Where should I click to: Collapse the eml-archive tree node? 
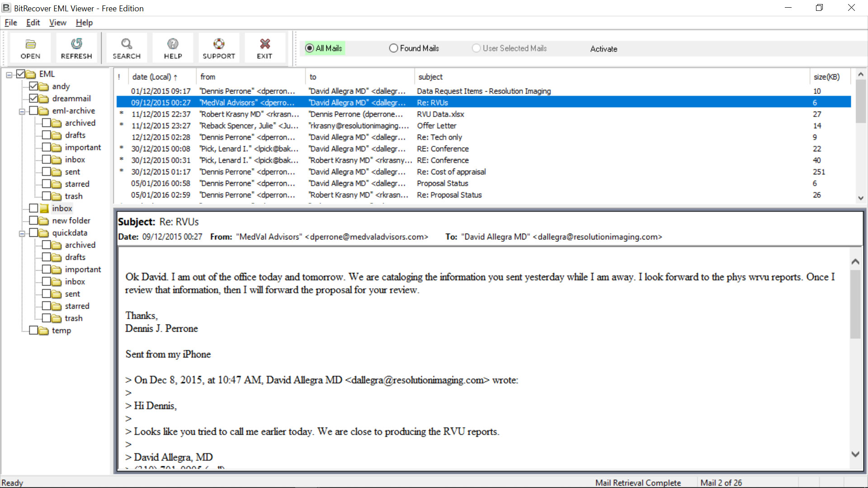22,110
